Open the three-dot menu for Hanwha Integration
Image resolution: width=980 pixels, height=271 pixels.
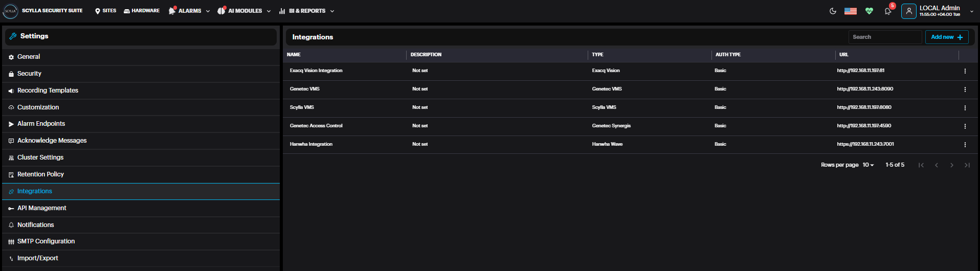point(965,145)
